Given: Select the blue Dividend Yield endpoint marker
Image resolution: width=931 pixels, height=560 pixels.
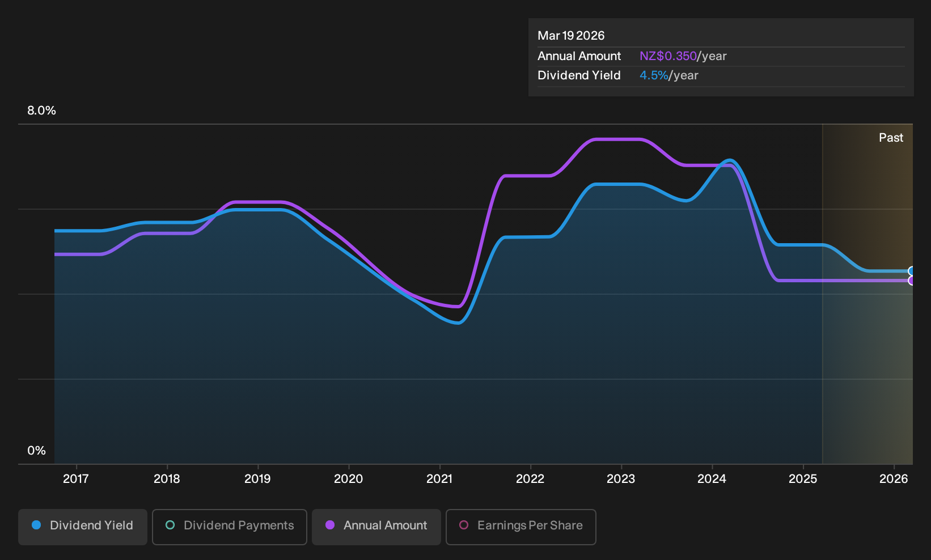Looking at the screenshot, I should coord(911,271).
